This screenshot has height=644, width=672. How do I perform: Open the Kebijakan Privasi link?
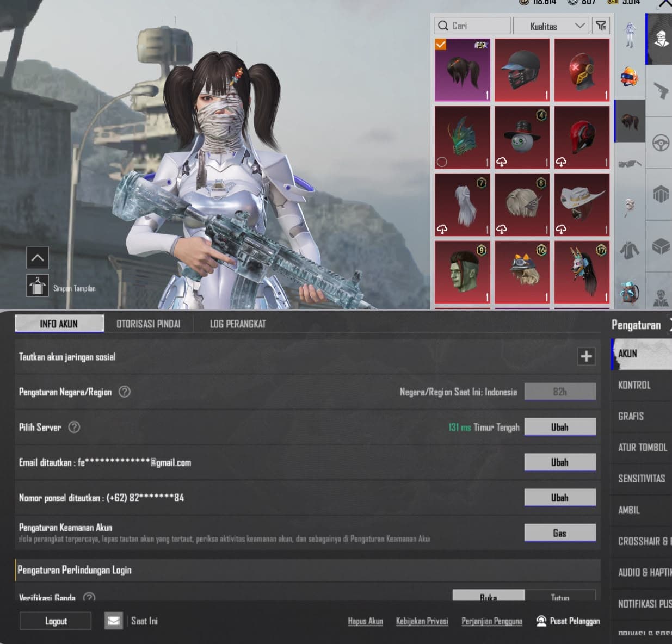tap(422, 621)
